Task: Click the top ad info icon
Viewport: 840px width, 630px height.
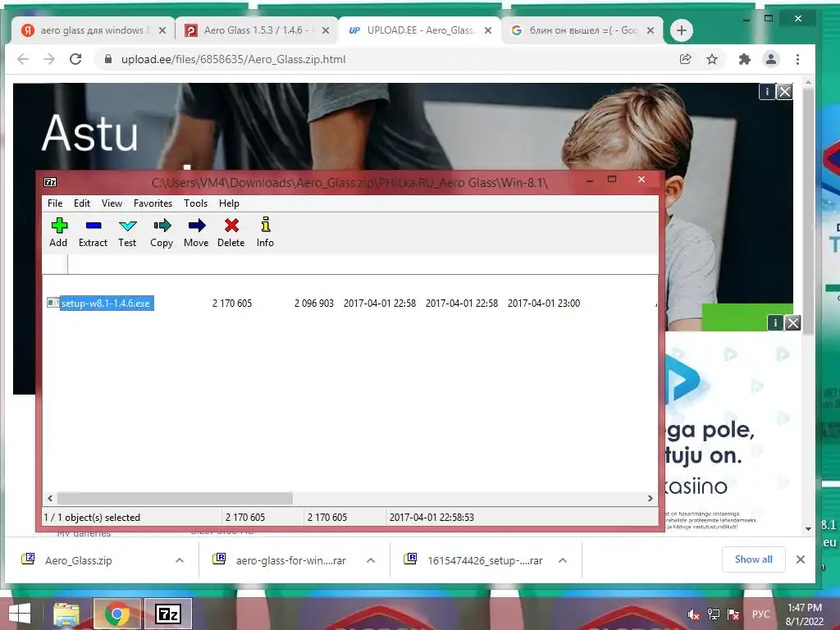Action: click(x=767, y=92)
